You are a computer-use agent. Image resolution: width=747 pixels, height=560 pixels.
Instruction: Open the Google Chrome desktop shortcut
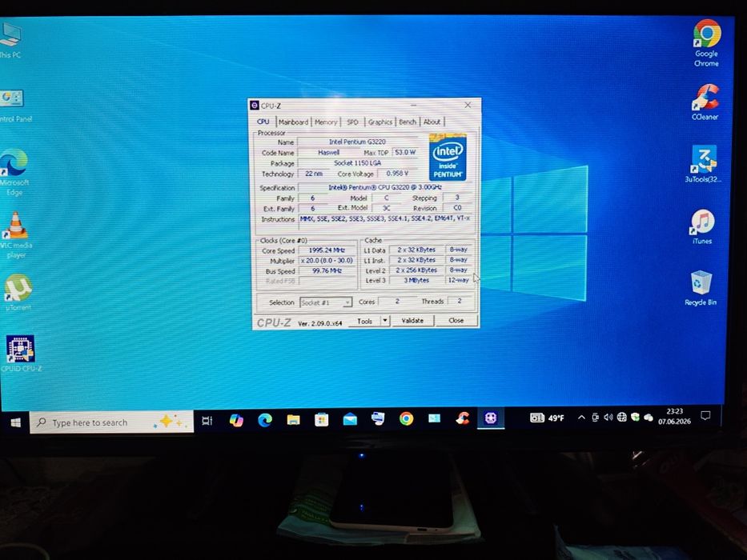tap(706, 42)
